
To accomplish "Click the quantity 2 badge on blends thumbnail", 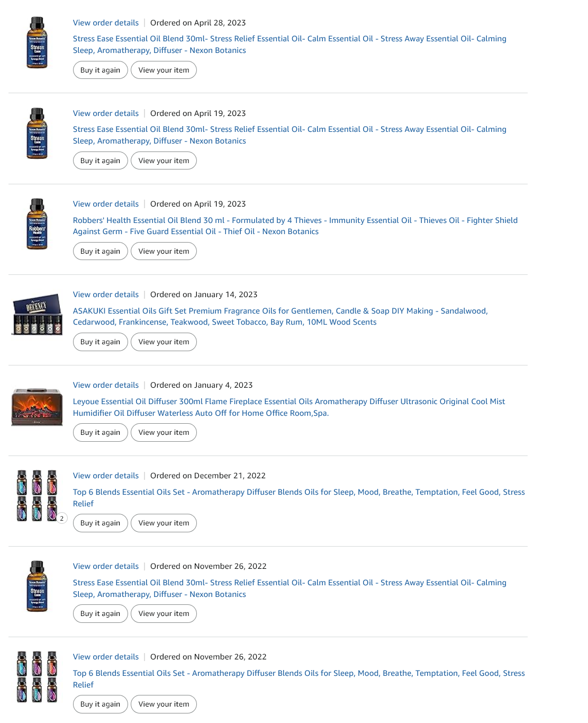I will 62,518.
